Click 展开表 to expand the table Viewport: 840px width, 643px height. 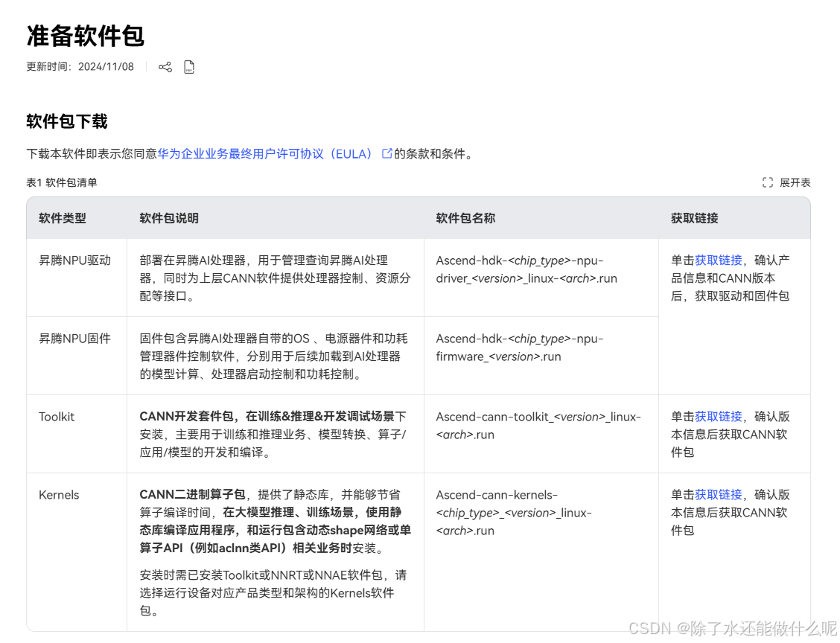(x=795, y=182)
